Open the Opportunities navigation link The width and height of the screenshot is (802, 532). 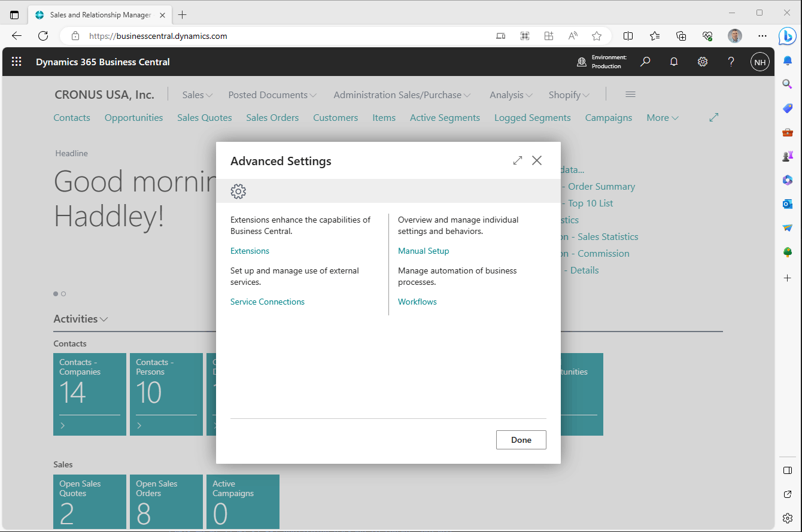[x=134, y=118]
